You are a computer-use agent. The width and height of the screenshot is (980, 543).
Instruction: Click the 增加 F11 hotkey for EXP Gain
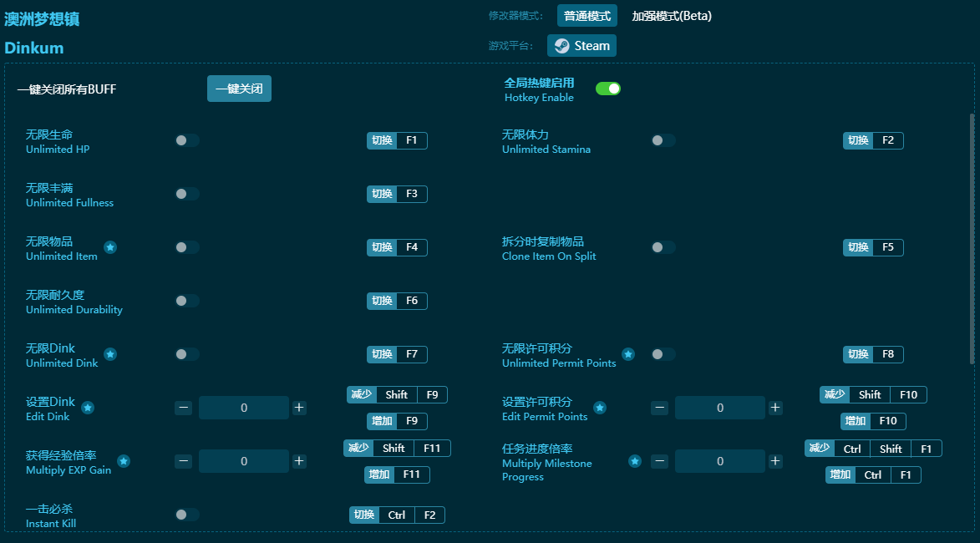click(x=397, y=474)
